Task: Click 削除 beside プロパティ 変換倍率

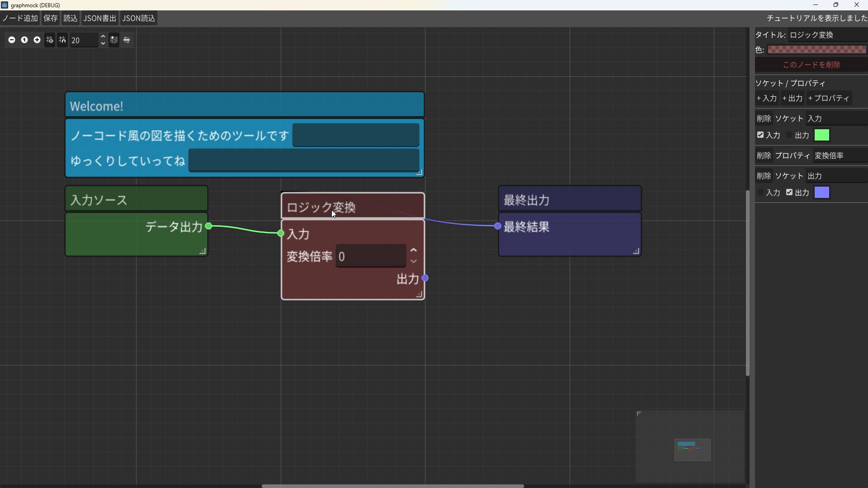Action: 764,155
